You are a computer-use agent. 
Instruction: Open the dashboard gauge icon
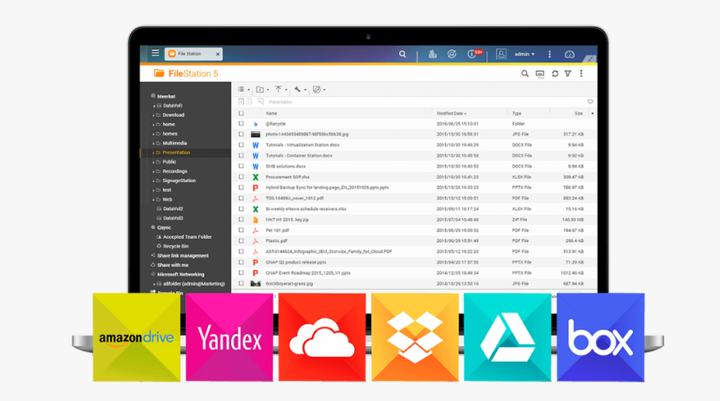point(569,54)
